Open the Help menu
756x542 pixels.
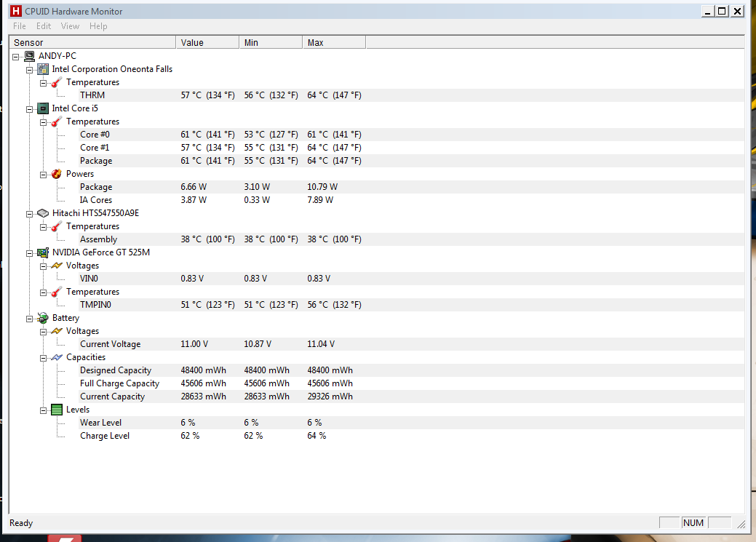[x=98, y=26]
